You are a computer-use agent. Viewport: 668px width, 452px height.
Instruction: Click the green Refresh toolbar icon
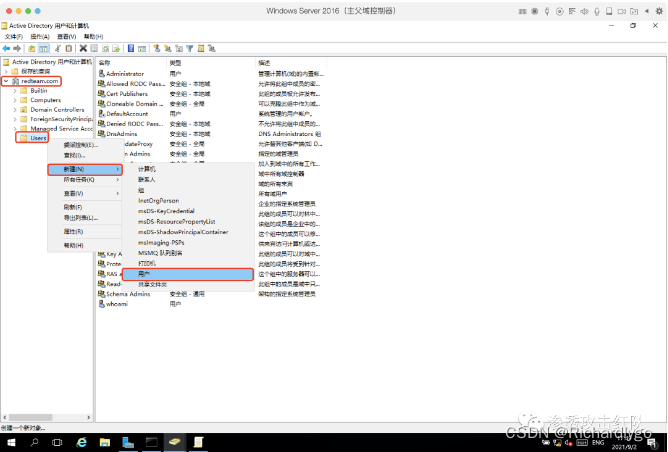(105, 49)
